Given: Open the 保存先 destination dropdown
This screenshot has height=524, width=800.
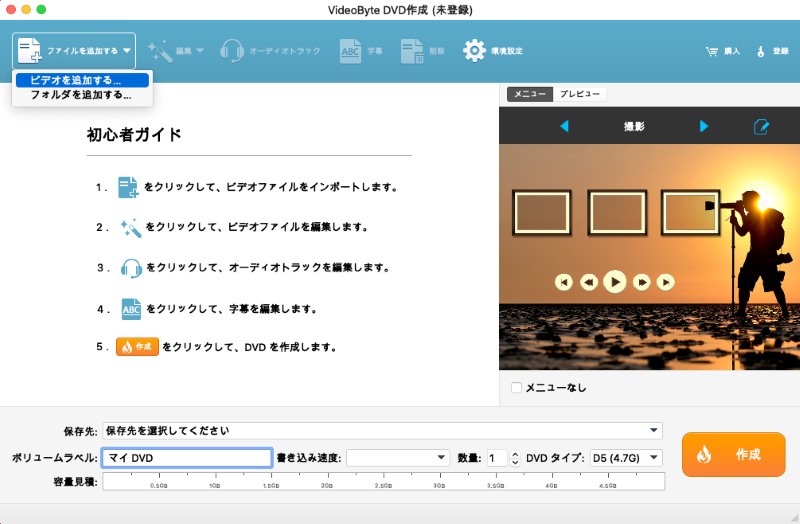Looking at the screenshot, I should [x=382, y=431].
